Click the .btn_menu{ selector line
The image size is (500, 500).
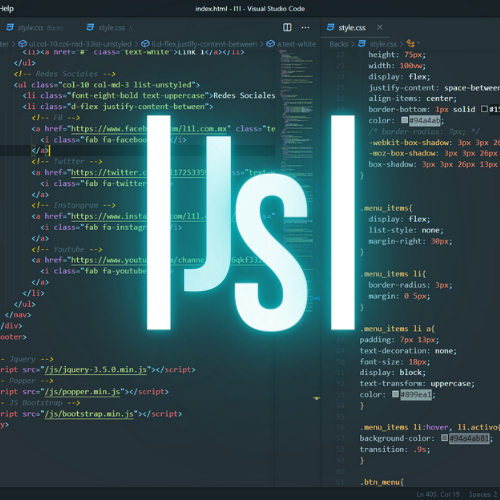(x=382, y=482)
